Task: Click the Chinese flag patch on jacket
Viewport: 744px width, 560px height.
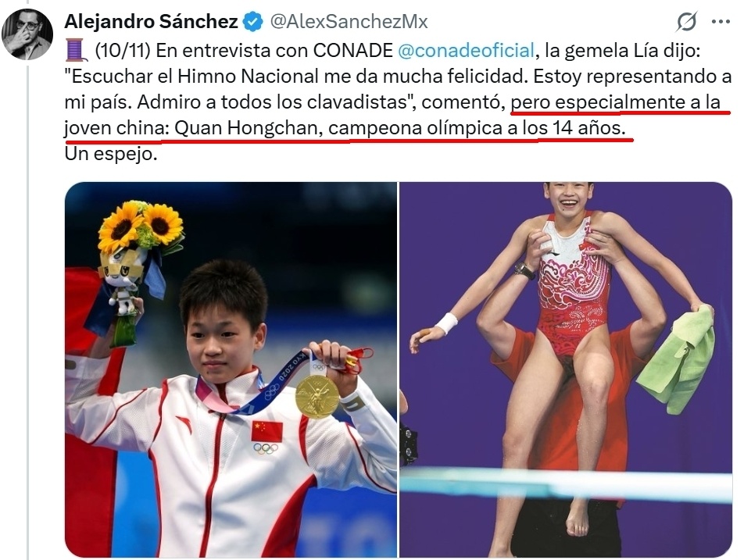Action: (x=267, y=430)
